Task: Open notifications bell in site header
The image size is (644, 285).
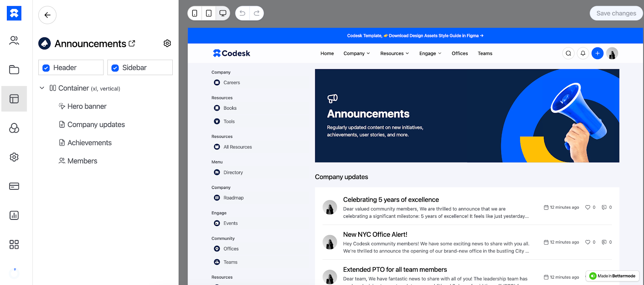Action: [x=583, y=53]
